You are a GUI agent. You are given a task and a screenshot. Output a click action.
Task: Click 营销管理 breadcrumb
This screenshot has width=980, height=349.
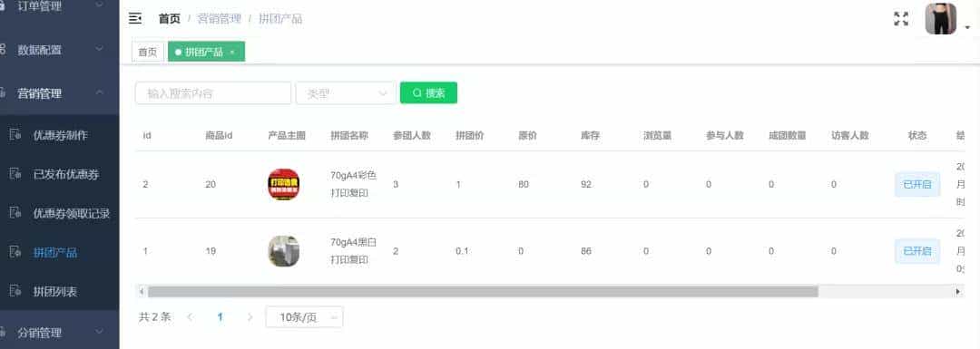click(219, 19)
